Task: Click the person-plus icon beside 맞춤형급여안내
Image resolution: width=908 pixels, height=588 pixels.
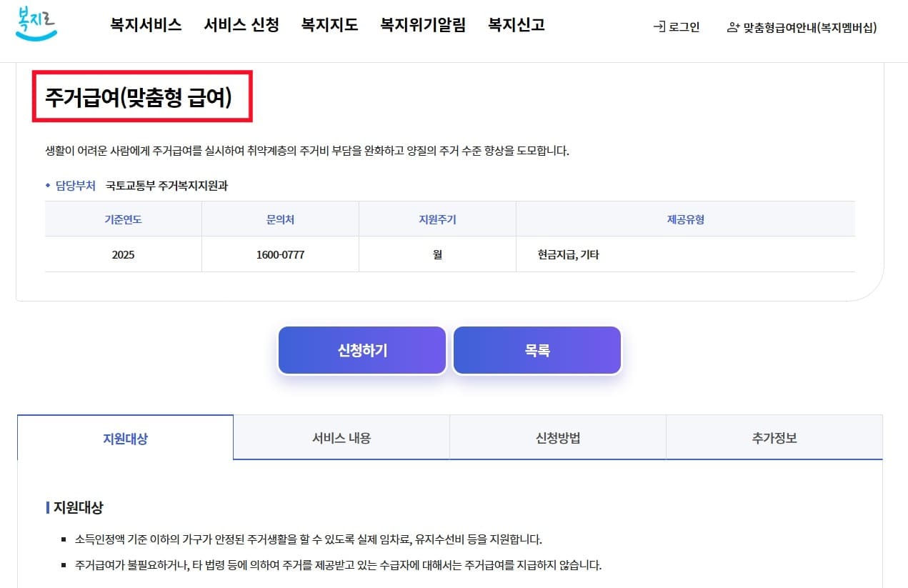Action: coord(733,28)
